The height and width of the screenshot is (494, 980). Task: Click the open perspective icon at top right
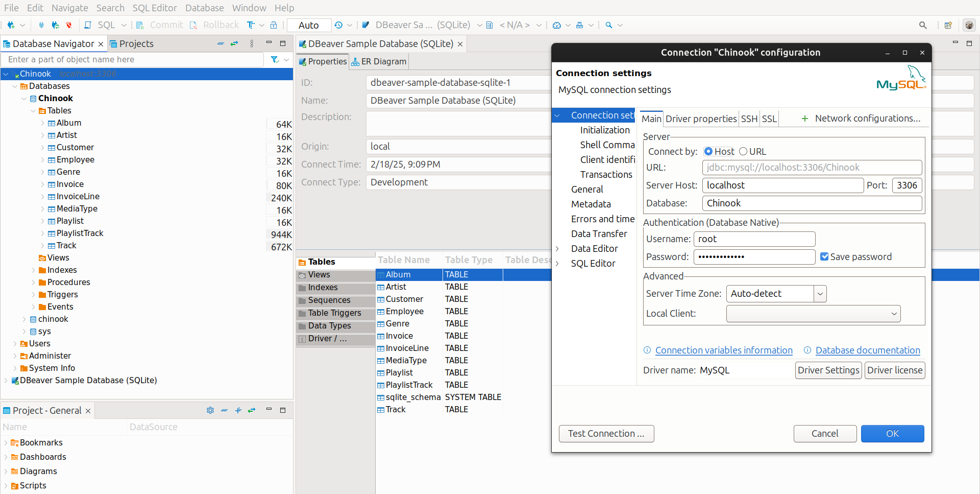coord(948,25)
